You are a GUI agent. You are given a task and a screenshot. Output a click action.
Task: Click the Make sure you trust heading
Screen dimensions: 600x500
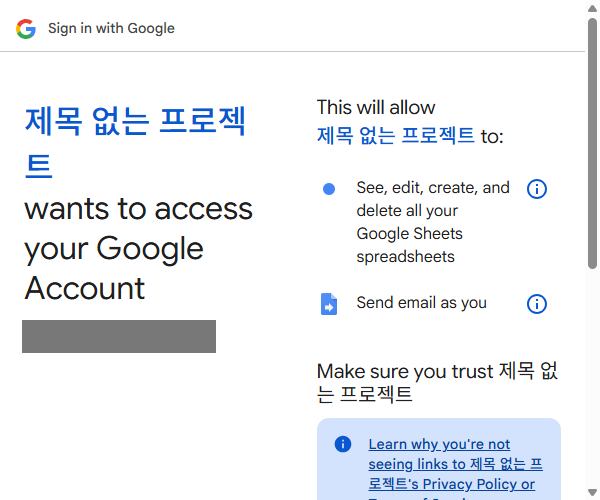[437, 383]
